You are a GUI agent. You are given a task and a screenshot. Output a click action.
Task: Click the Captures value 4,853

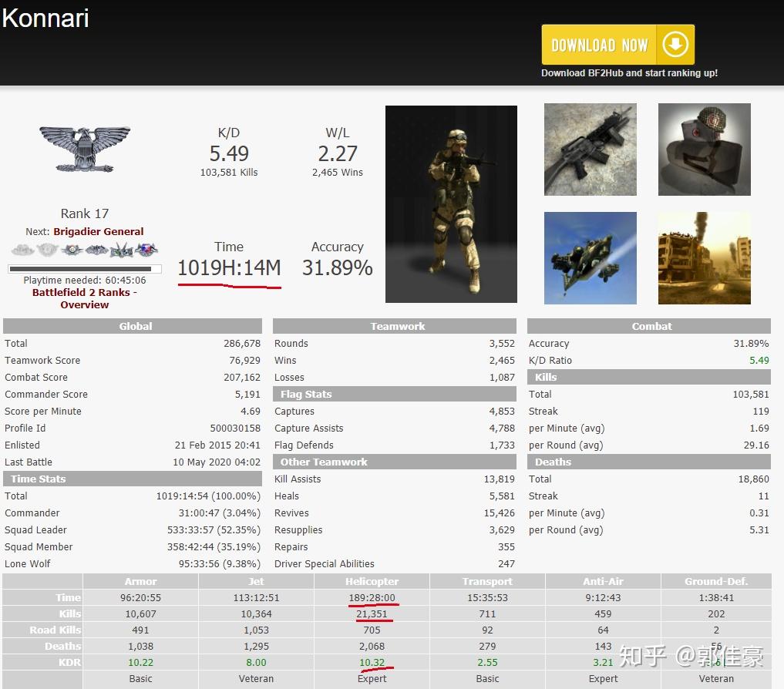pos(502,411)
